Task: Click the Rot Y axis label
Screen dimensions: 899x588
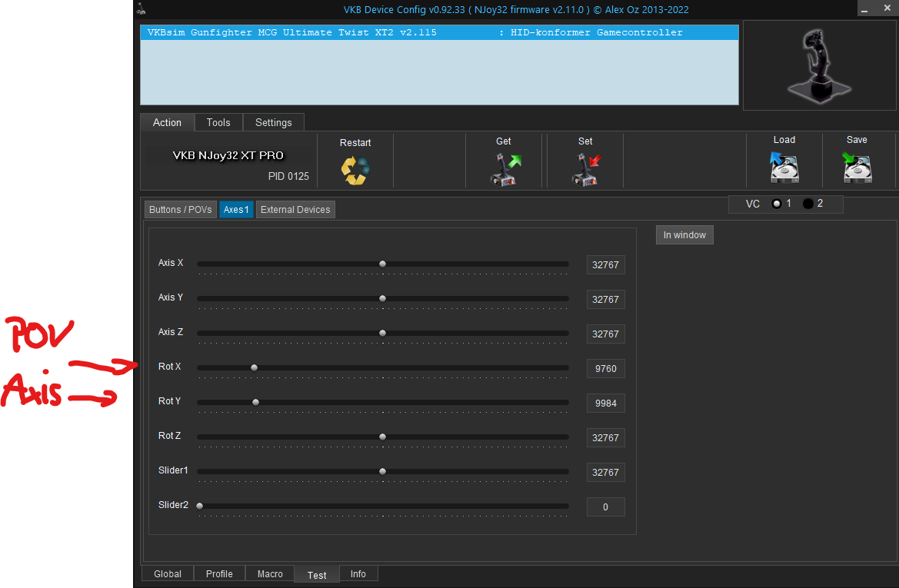Action: tap(170, 401)
